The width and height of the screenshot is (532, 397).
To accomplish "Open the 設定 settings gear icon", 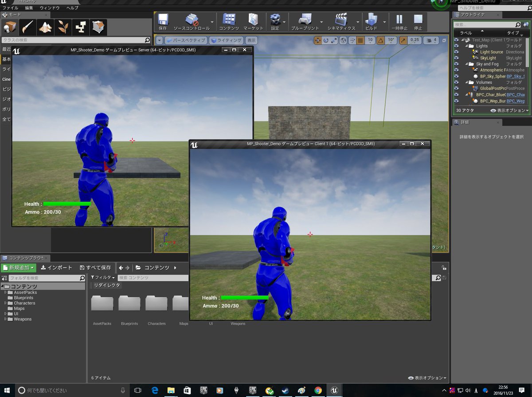I will click(275, 20).
